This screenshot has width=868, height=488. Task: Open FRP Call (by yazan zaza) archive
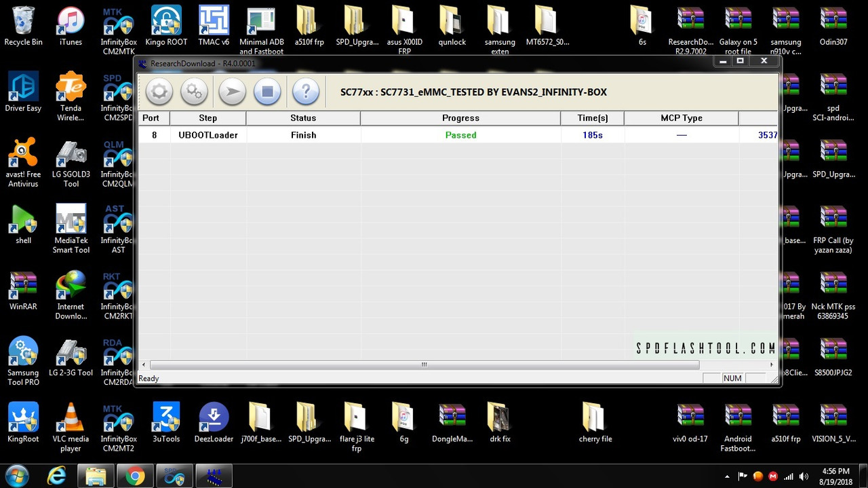[833, 229]
